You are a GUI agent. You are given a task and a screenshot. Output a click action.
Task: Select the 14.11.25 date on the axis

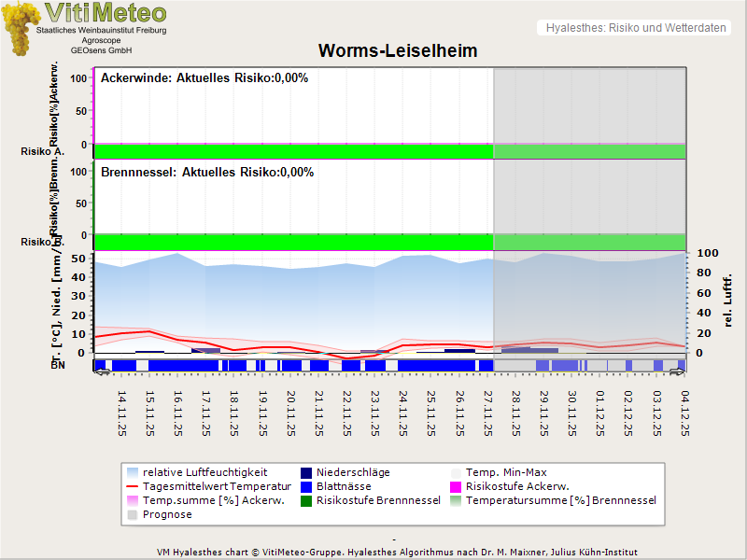[x=122, y=413]
